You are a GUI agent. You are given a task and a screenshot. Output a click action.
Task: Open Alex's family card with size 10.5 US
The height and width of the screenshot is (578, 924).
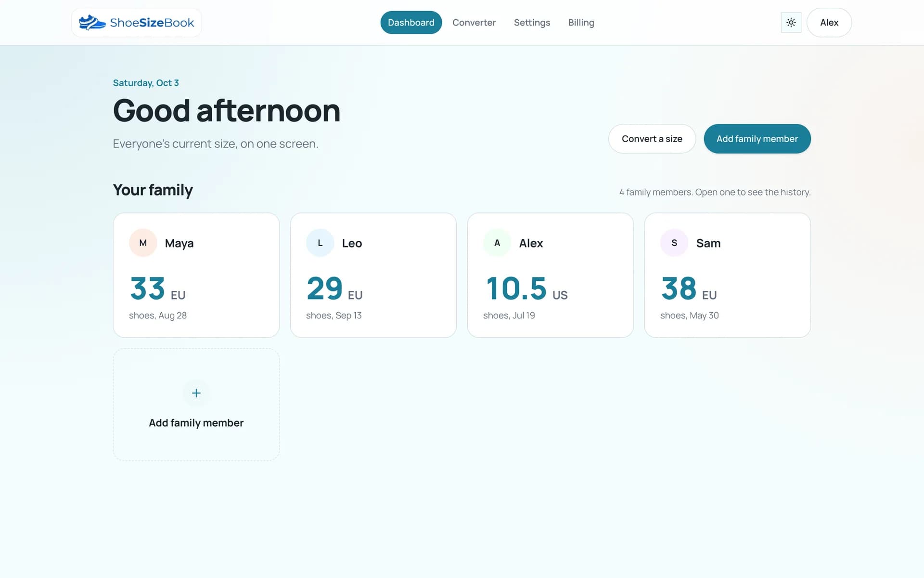pyautogui.click(x=550, y=275)
